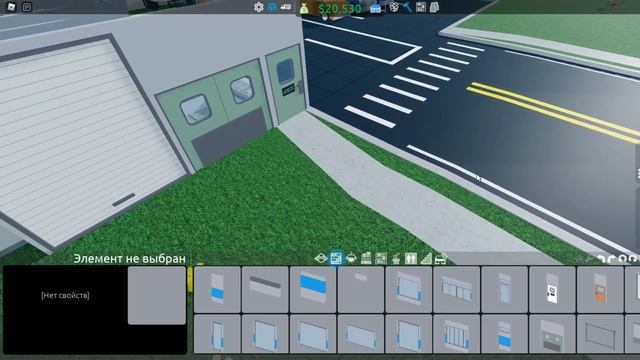Pick the bottom-row wall with blue door
This screenshot has height=360, width=640.
504,334
